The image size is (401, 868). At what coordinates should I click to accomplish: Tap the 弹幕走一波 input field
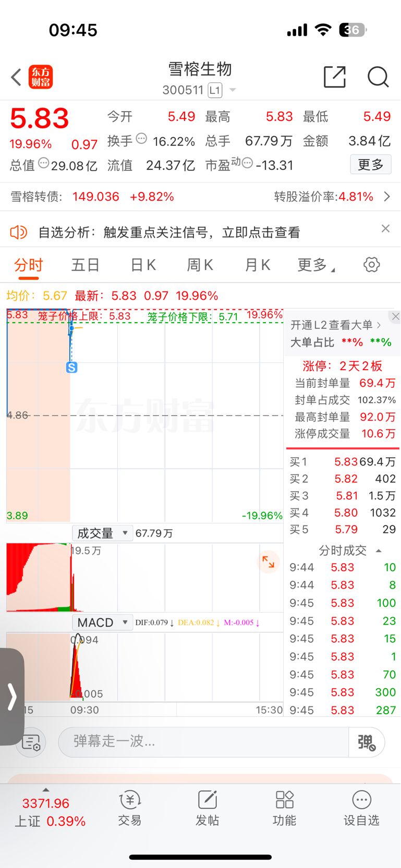(x=203, y=742)
